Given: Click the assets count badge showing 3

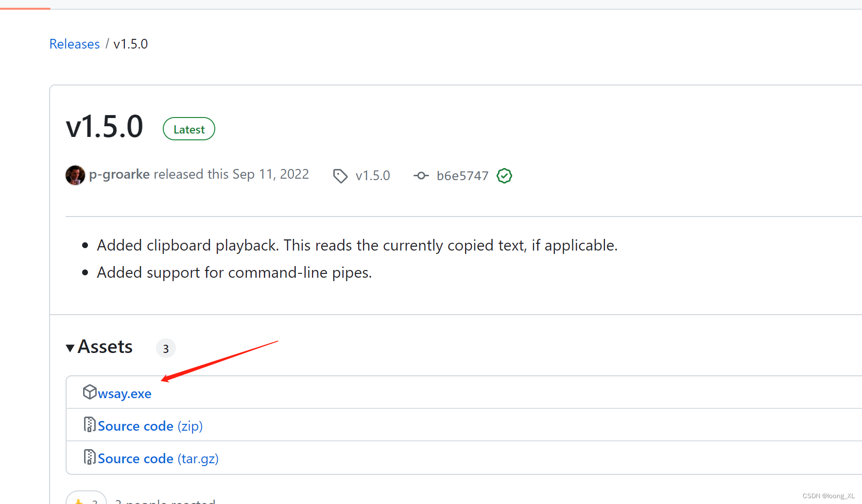Looking at the screenshot, I should point(166,349).
